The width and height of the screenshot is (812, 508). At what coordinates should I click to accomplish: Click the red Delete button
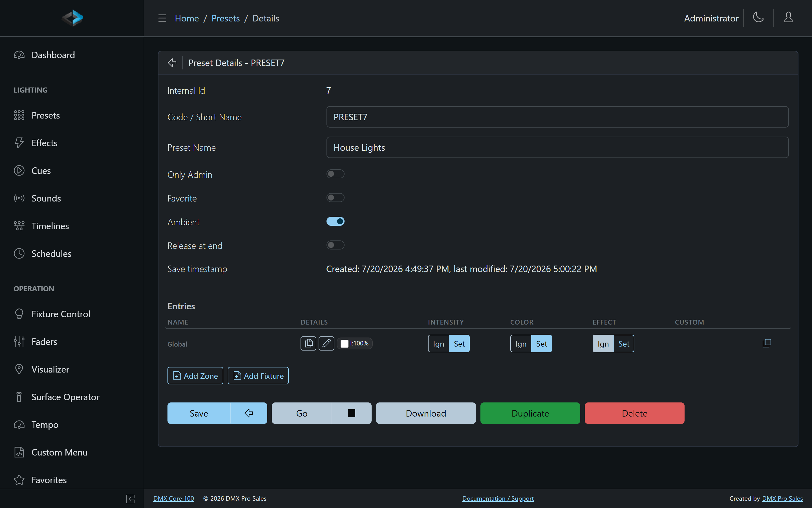(x=634, y=413)
